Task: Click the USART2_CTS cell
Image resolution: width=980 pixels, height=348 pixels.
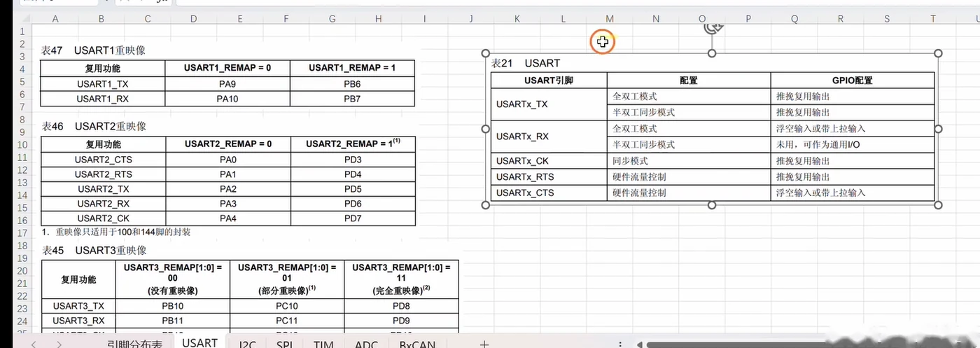Action: coord(103,159)
